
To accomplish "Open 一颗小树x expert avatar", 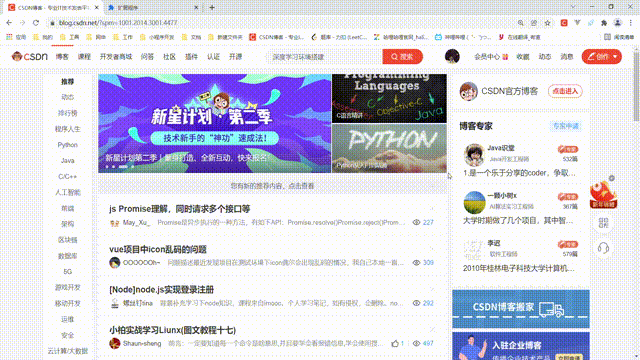I will pyautogui.click(x=474, y=202).
